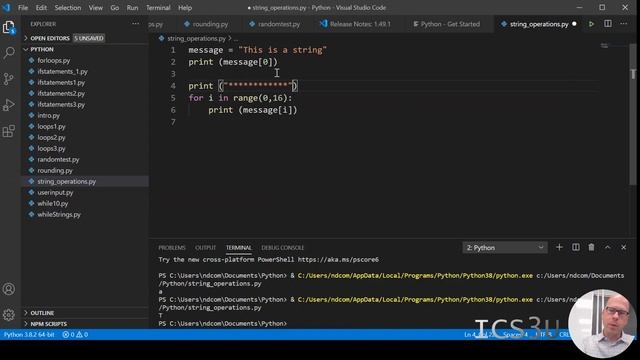The image size is (640, 360).
Task: Run Python file with the play button
Action: click(591, 24)
